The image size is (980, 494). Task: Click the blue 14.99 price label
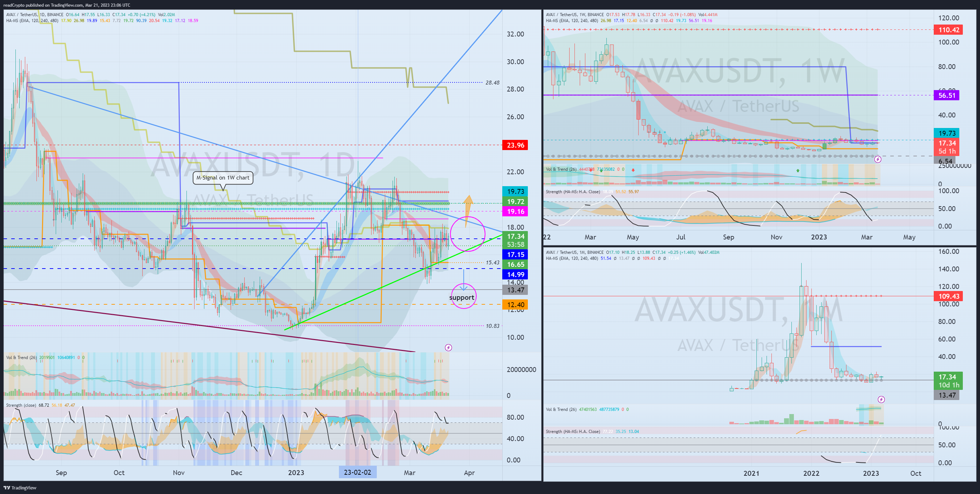(x=515, y=275)
